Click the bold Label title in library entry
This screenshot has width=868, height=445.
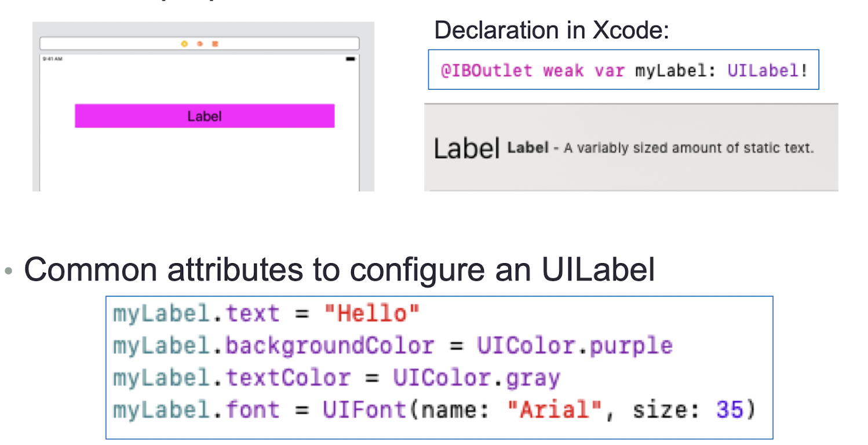pos(528,148)
